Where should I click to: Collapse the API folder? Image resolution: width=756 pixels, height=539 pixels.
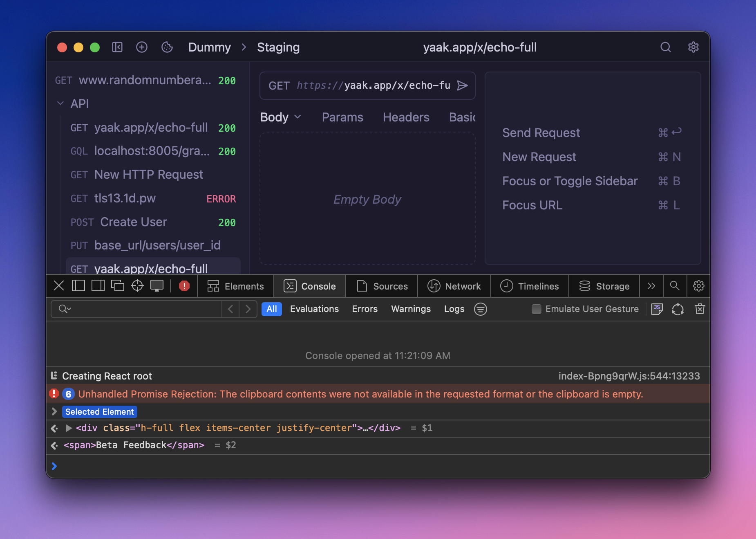60,103
